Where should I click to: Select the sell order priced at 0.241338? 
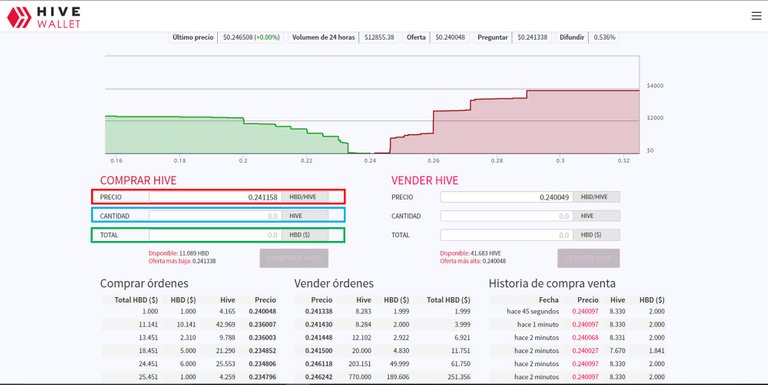point(383,312)
